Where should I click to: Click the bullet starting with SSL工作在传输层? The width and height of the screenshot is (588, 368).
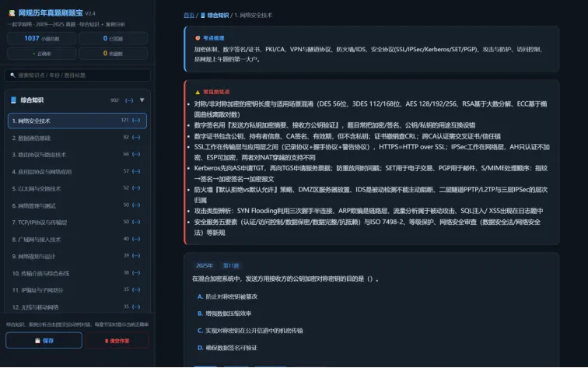coord(372,152)
